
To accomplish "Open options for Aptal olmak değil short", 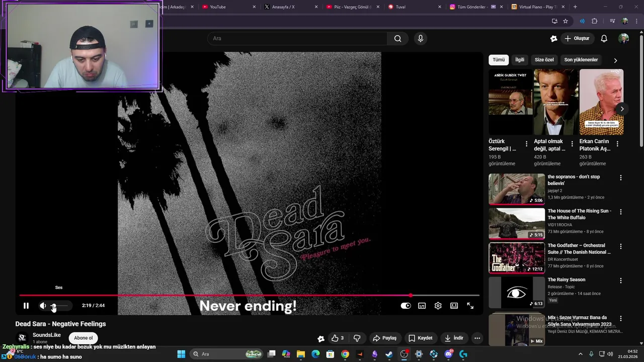I will [x=572, y=144].
